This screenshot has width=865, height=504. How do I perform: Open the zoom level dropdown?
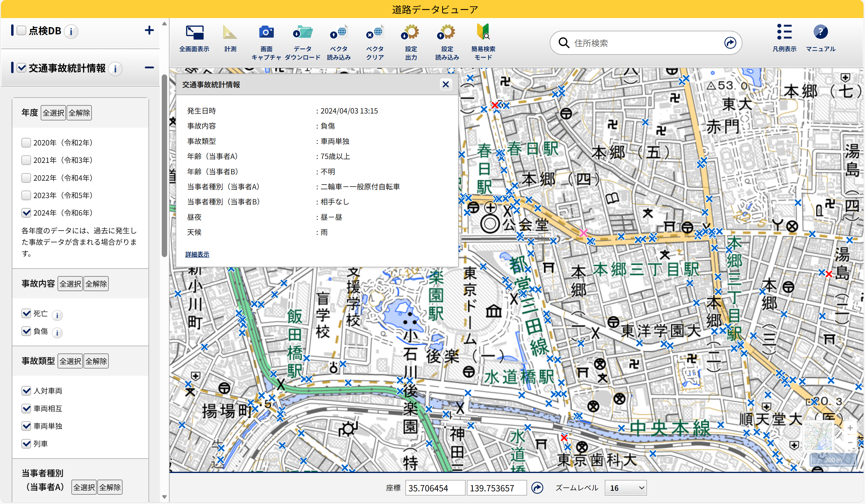[626, 488]
